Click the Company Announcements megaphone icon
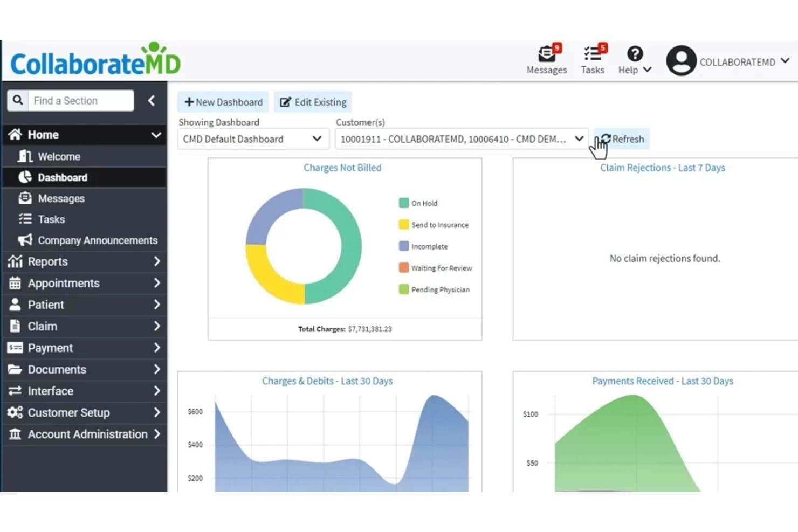 pyautogui.click(x=25, y=240)
